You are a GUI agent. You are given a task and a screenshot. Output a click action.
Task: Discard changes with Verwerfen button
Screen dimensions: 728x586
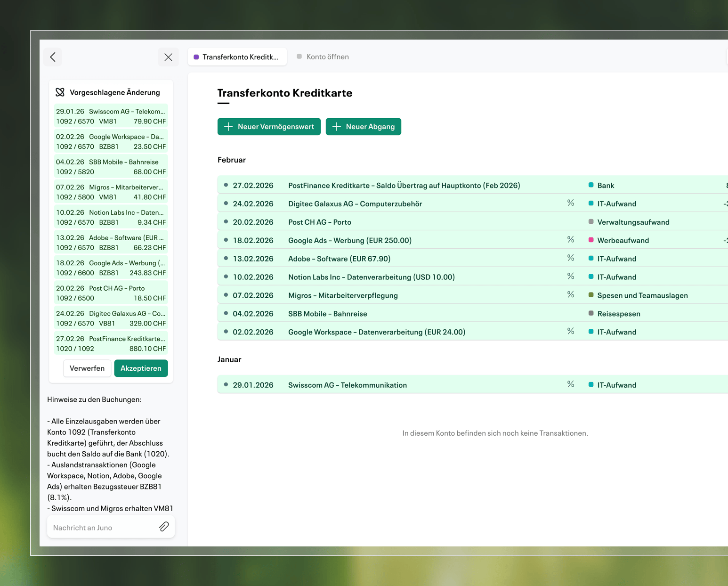coord(87,368)
